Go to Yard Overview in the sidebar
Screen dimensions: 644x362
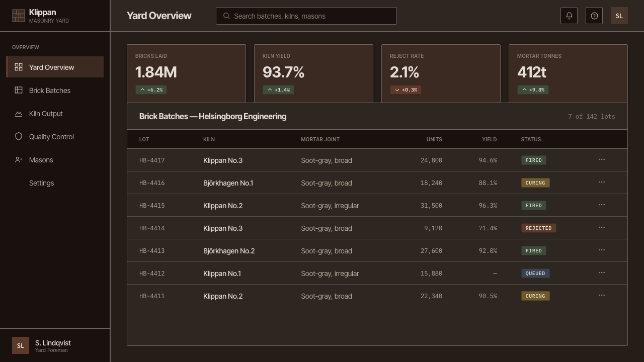click(55, 67)
